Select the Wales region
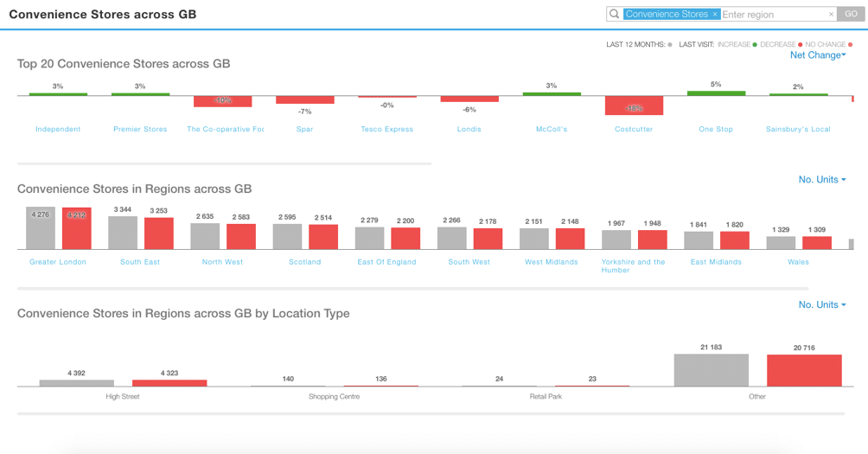Viewport: 868px width, 454px height. click(x=798, y=262)
